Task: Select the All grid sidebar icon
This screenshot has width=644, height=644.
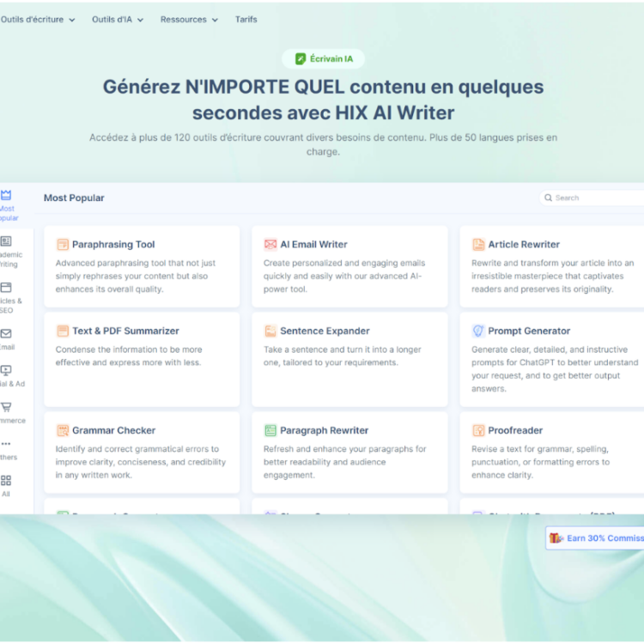Action: point(6,480)
